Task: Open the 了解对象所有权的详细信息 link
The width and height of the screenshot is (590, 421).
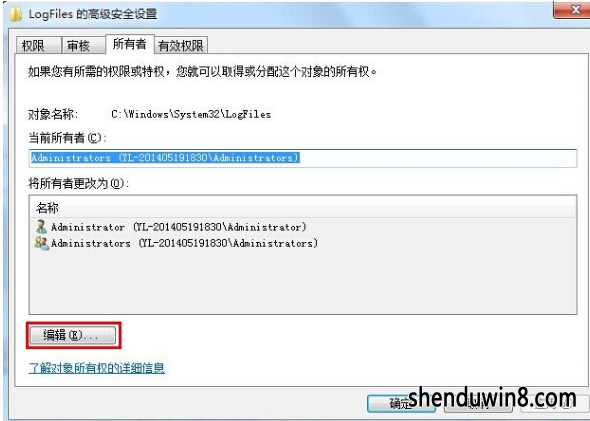Action: [97, 368]
